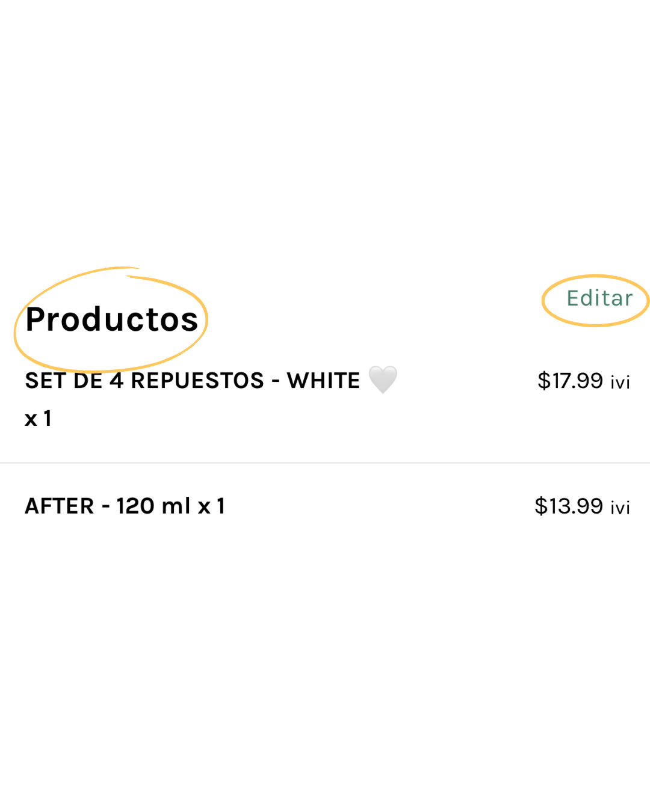This screenshot has height=812, width=650.
Task: Click the 120 ml size text
Action: click(153, 506)
